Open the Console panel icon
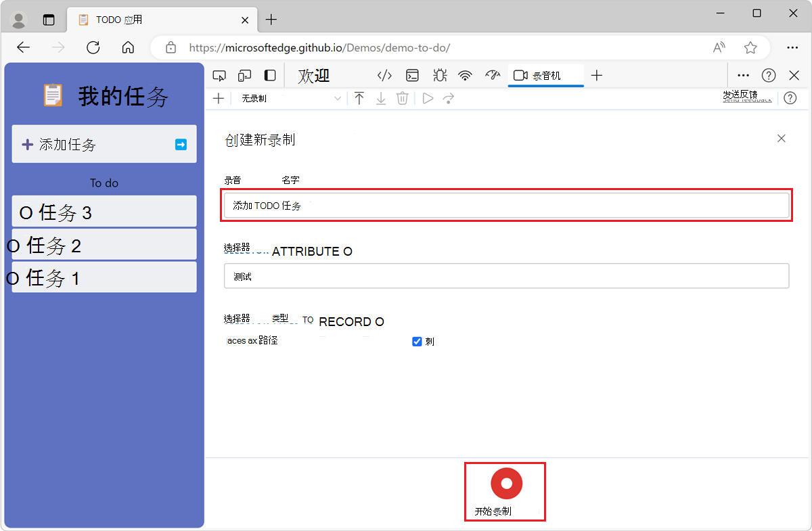 [412, 75]
